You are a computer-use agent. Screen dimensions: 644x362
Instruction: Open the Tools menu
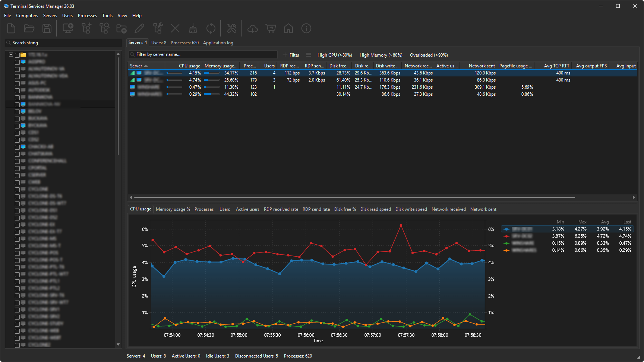click(x=107, y=16)
